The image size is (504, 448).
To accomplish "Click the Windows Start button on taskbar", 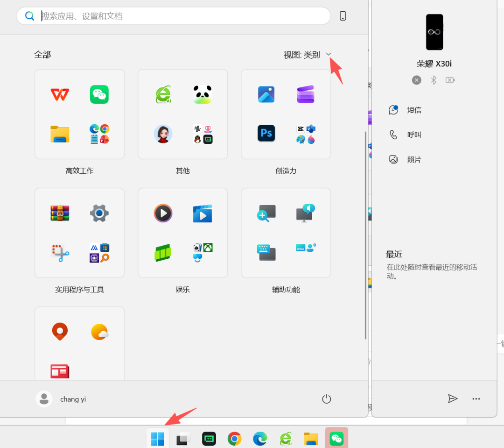I will [x=157, y=439].
